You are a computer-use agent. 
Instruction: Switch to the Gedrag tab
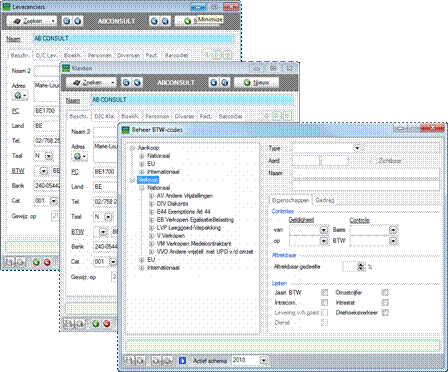325,201
